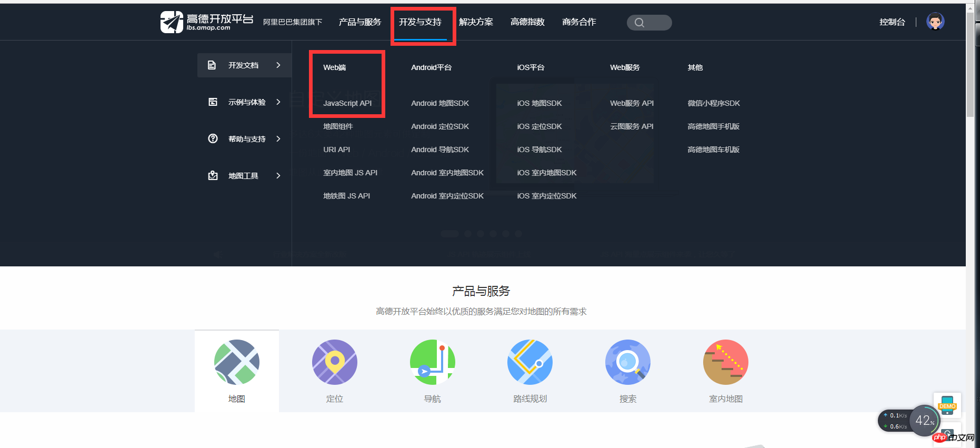Open Android 导航SDK link

tap(440, 150)
